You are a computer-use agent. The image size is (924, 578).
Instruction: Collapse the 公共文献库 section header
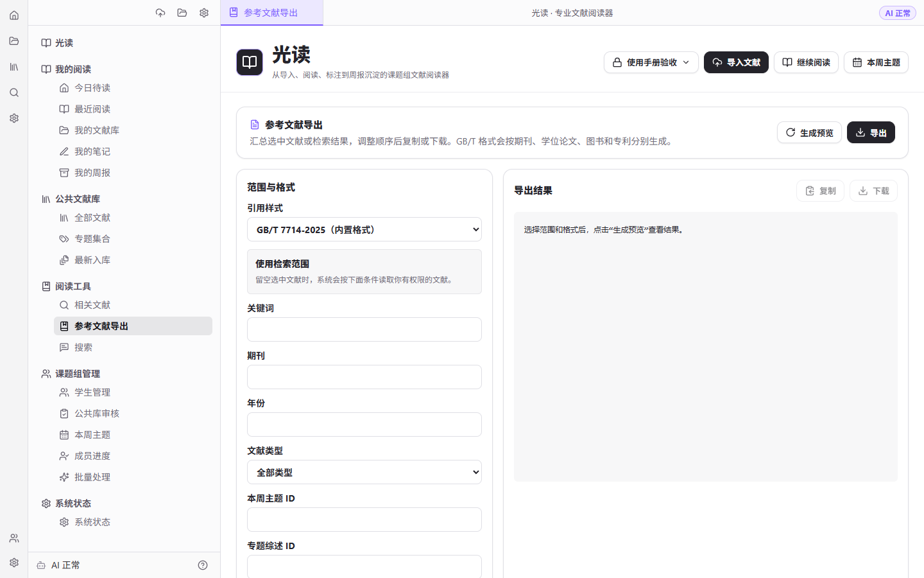coord(71,199)
